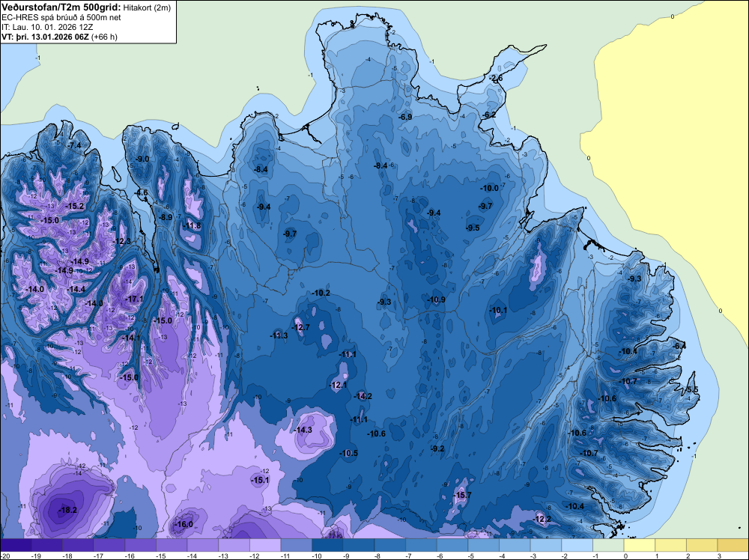Screen dimensions: 749x560
Task: Click the -14.4 temperature value
Action: click(x=76, y=289)
